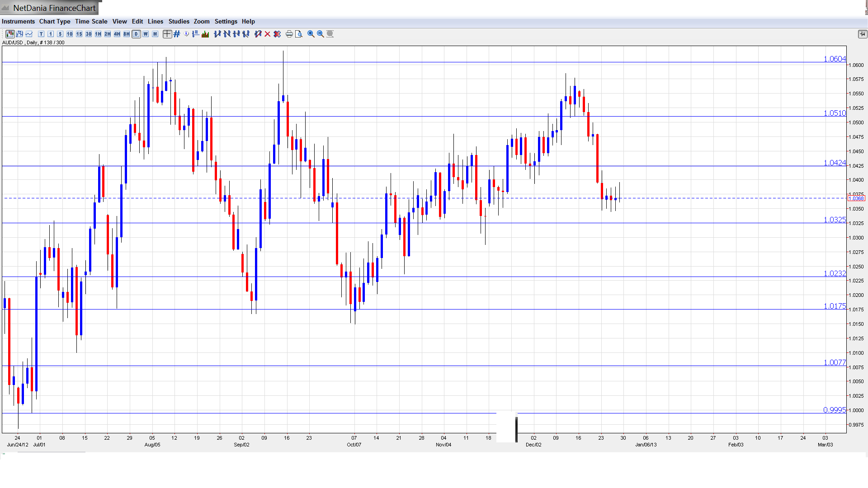868x488 pixels.
Task: Toggle the chart grid icon
Action: (177, 34)
